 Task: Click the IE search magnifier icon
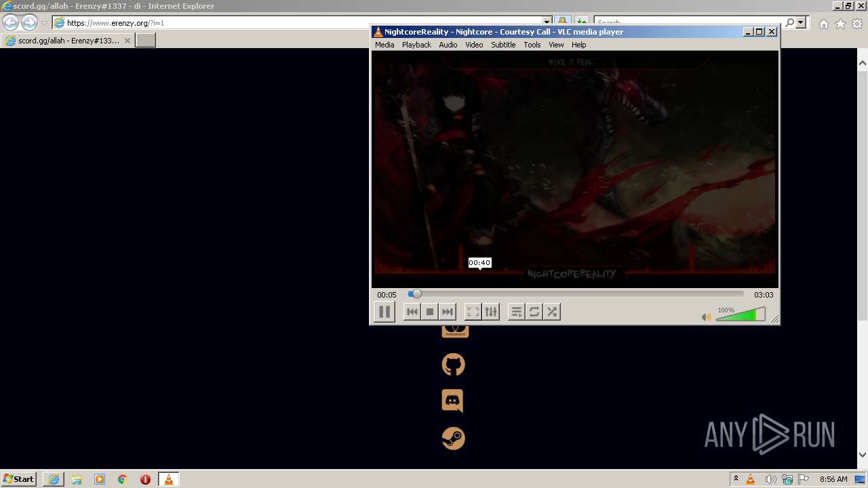[x=789, y=22]
